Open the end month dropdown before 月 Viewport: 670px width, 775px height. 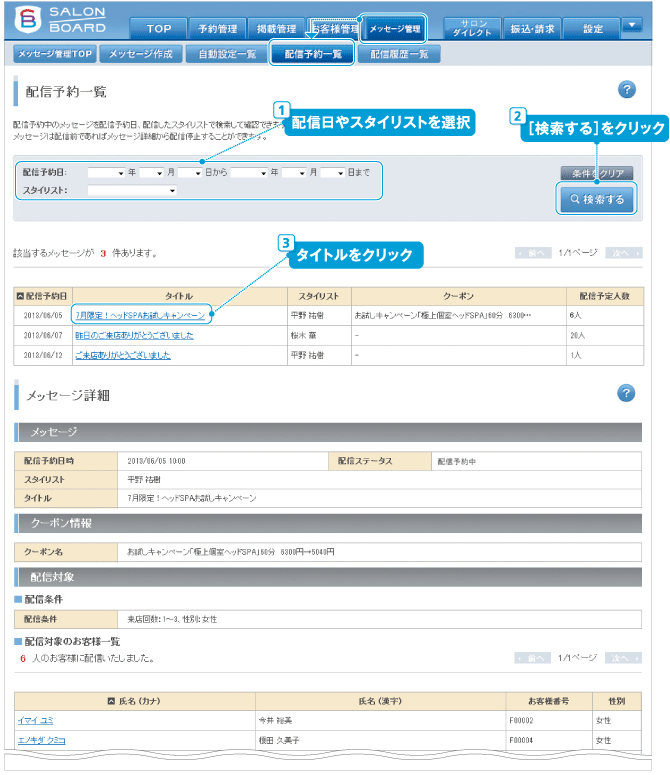coord(293,173)
